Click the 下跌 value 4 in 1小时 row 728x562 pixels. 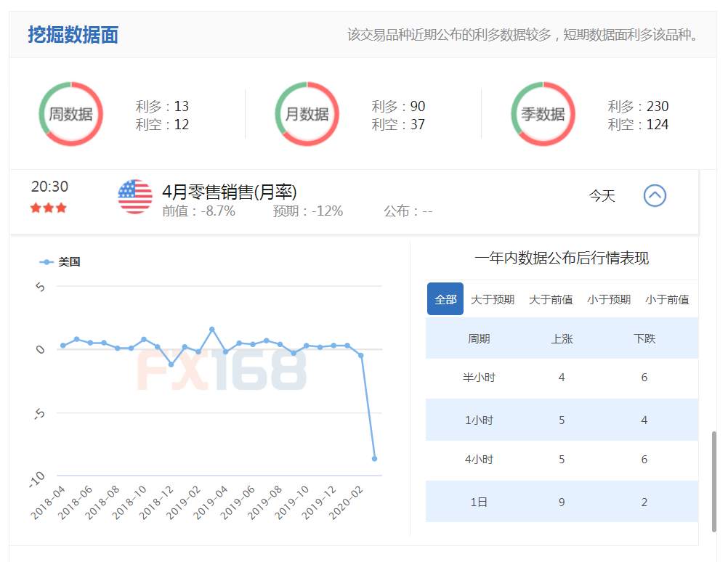pyautogui.click(x=644, y=420)
